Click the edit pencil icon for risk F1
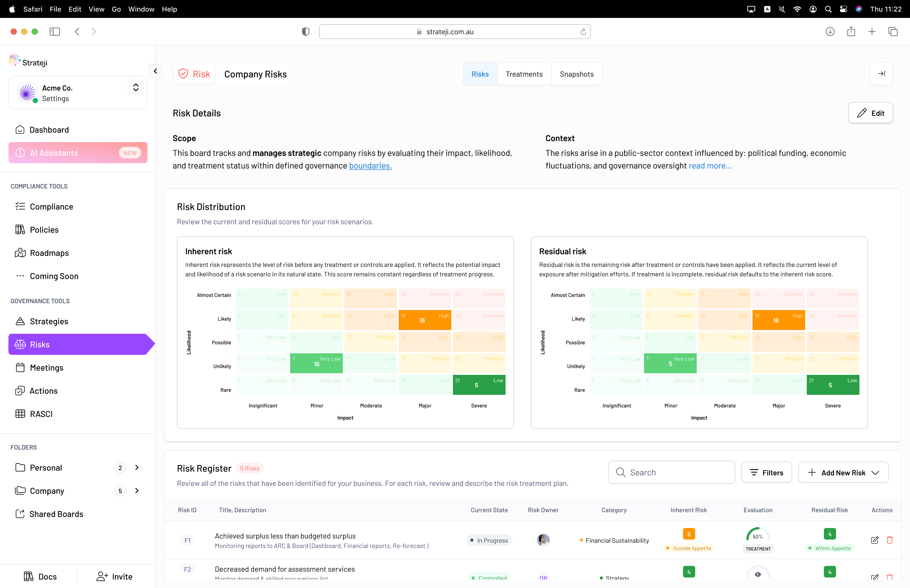This screenshot has height=588, width=910. point(874,540)
